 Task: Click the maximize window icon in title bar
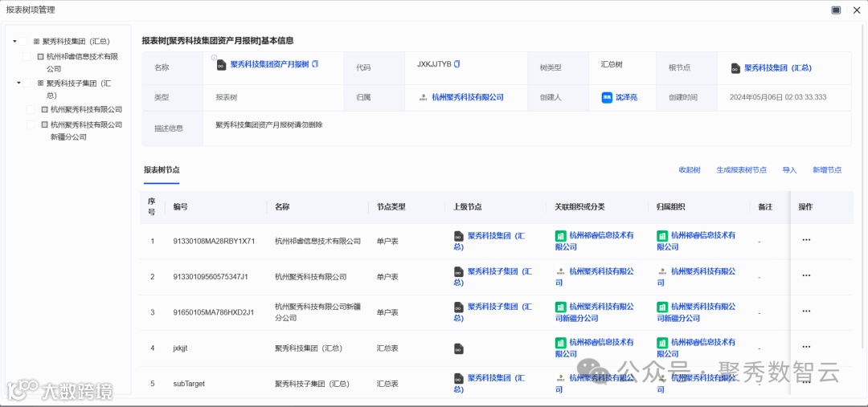coord(836,10)
